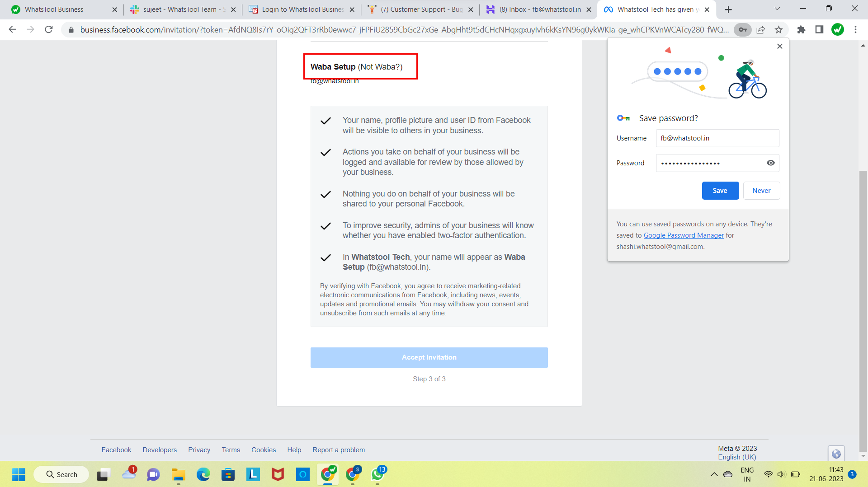This screenshot has width=868, height=487.
Task: Open Task View on taskbar
Action: pyautogui.click(x=104, y=474)
